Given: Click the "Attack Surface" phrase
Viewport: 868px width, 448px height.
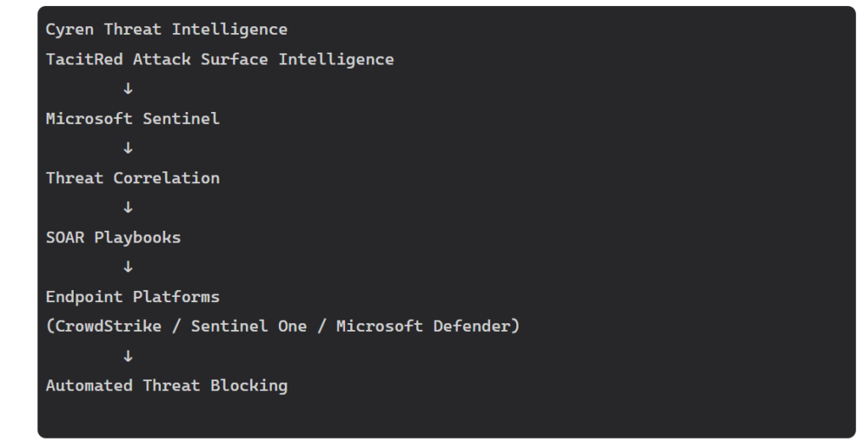Looking at the screenshot, I should 200,59.
